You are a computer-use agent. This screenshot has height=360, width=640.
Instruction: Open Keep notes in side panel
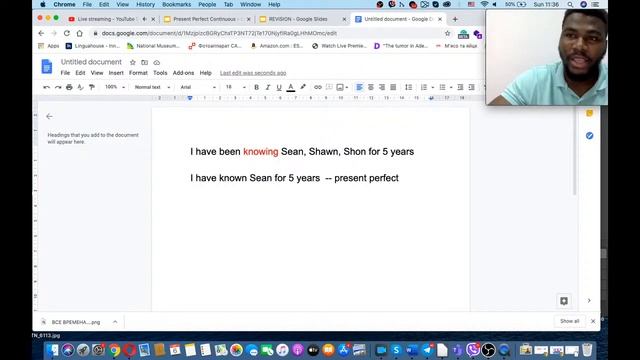589,113
